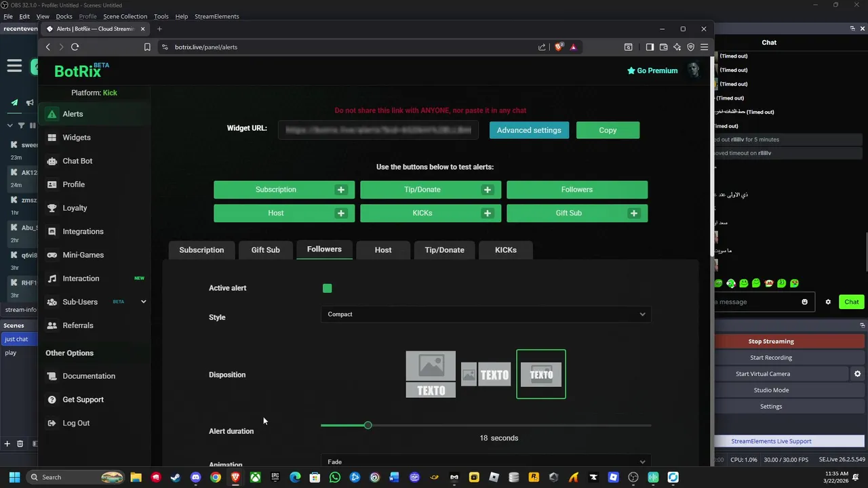Adjust the Alert duration slider handle
This screenshot has height=488, width=868.
[368, 425]
